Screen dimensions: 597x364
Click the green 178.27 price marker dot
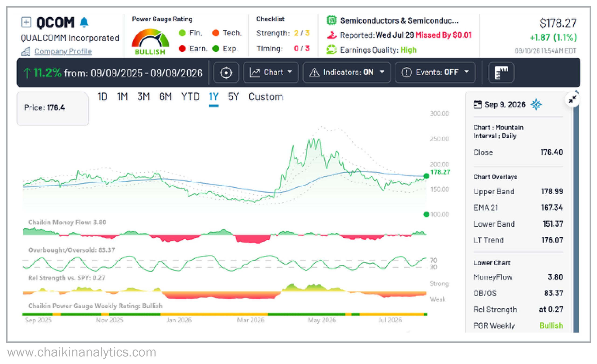tap(426, 176)
